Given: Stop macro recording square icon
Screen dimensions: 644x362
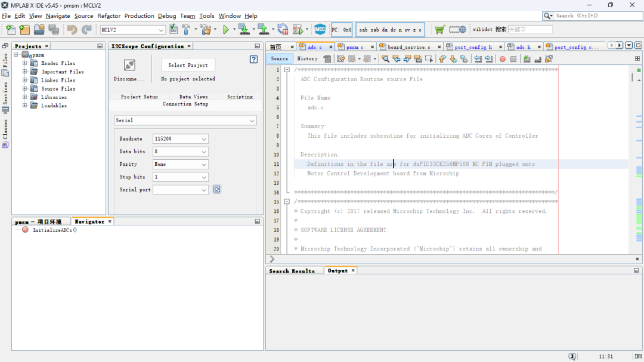Looking at the screenshot, I should tap(513, 59).
